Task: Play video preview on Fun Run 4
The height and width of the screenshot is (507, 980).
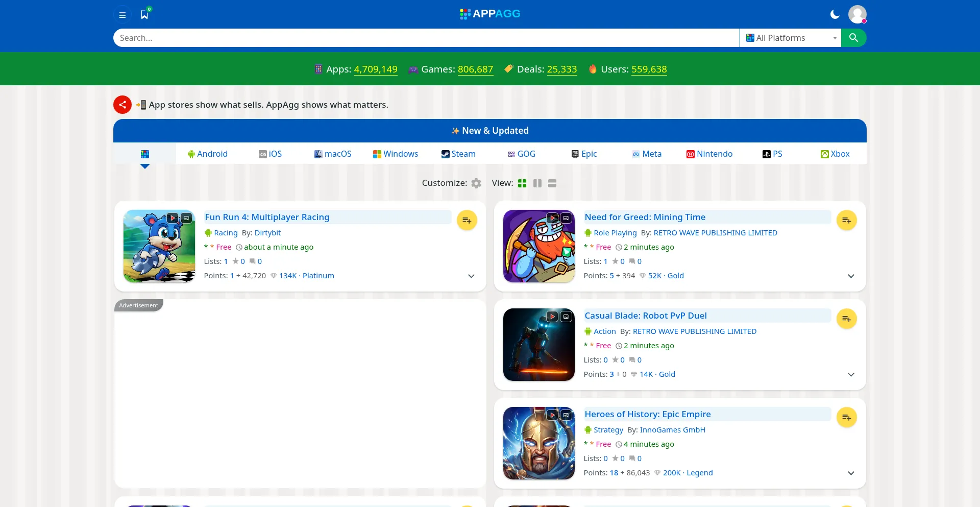Action: [x=173, y=218]
